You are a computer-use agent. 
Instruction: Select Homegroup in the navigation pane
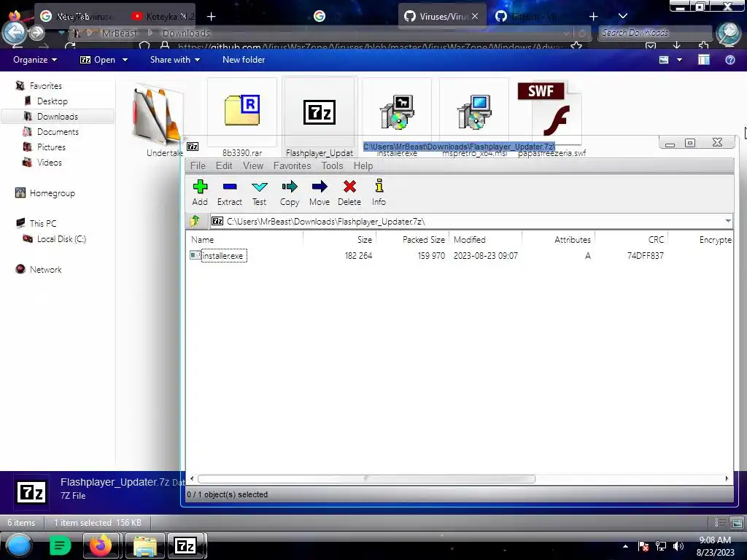click(52, 192)
